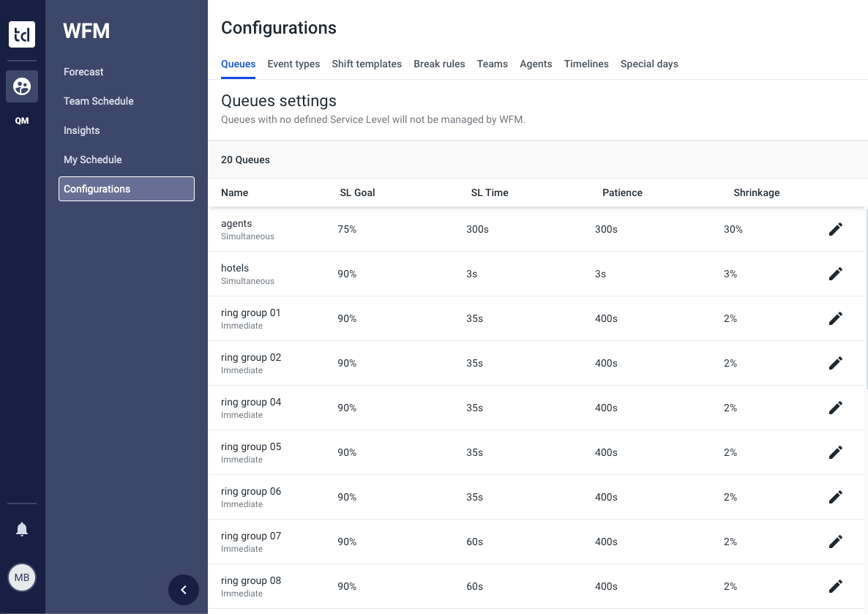Collapse the sidebar using the chevron button

[x=184, y=590]
